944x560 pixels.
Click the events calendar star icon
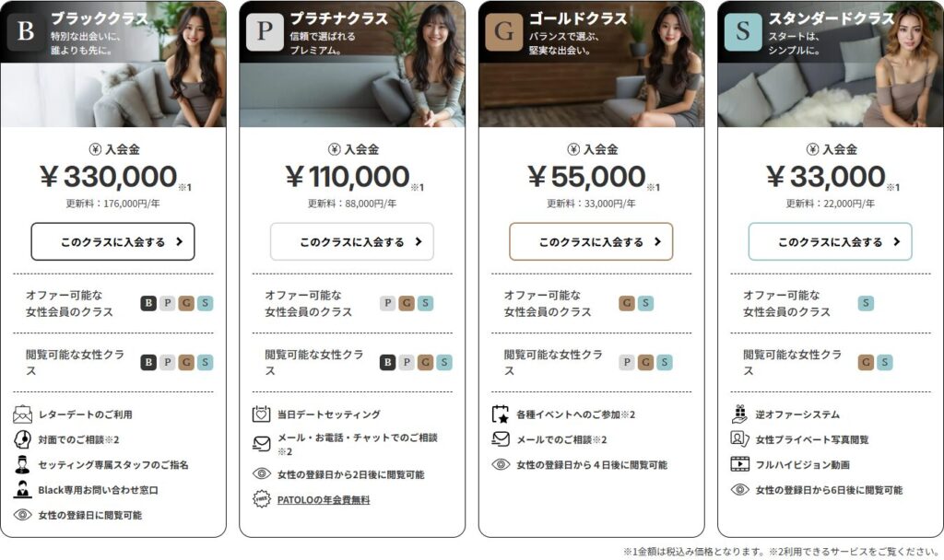coord(501,414)
